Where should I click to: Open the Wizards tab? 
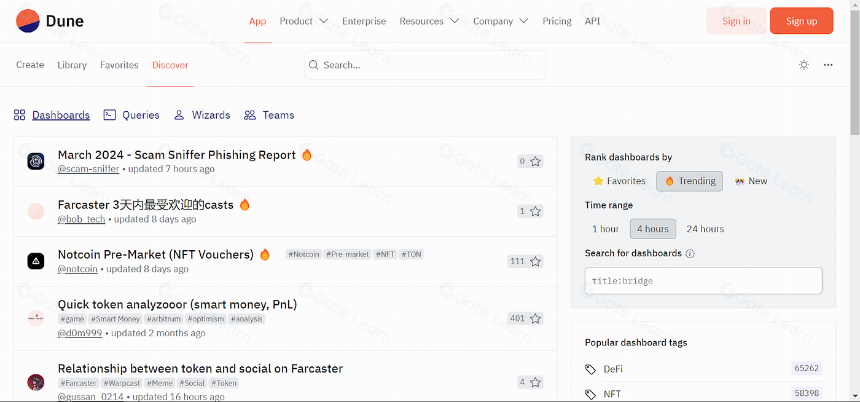pyautogui.click(x=202, y=115)
